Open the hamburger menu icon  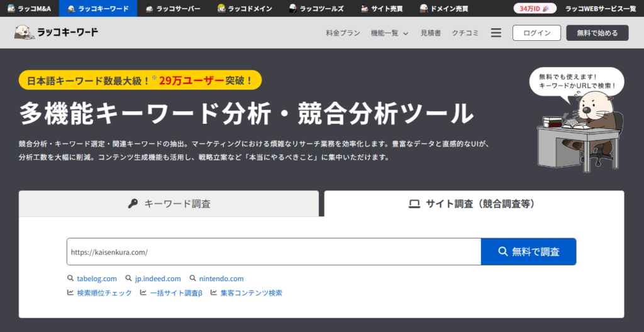coord(496,33)
